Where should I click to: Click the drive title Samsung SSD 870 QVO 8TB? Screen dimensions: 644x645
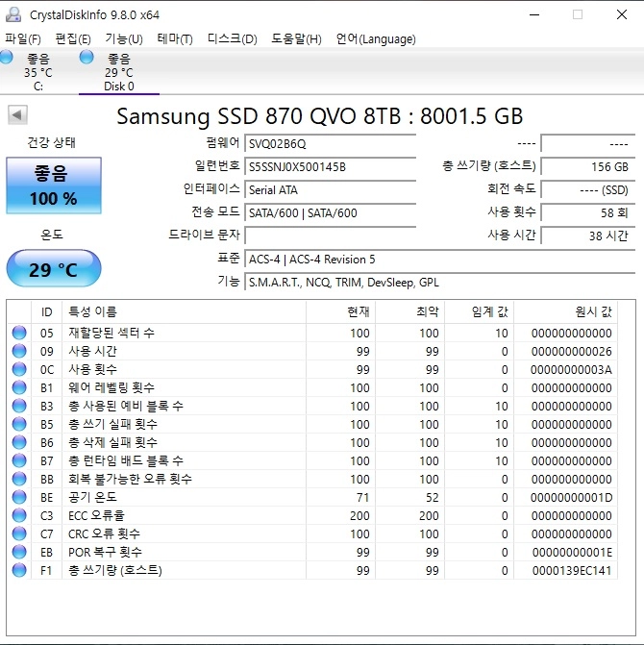coord(259,116)
